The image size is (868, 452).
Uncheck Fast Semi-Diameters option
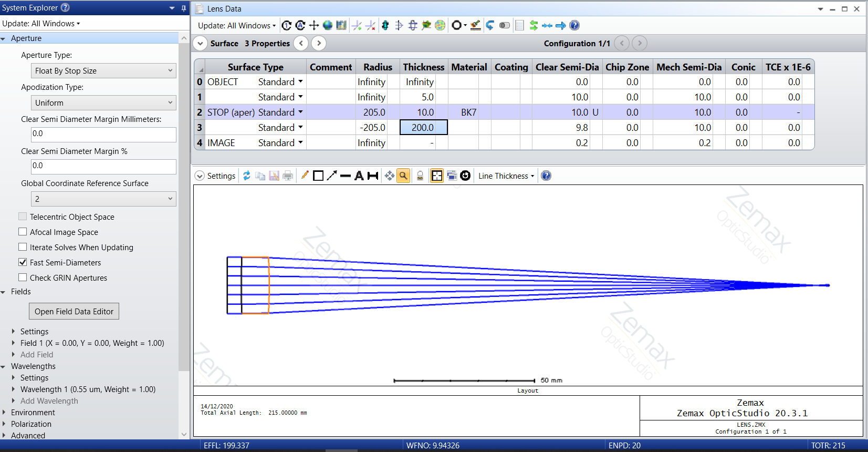click(x=23, y=262)
